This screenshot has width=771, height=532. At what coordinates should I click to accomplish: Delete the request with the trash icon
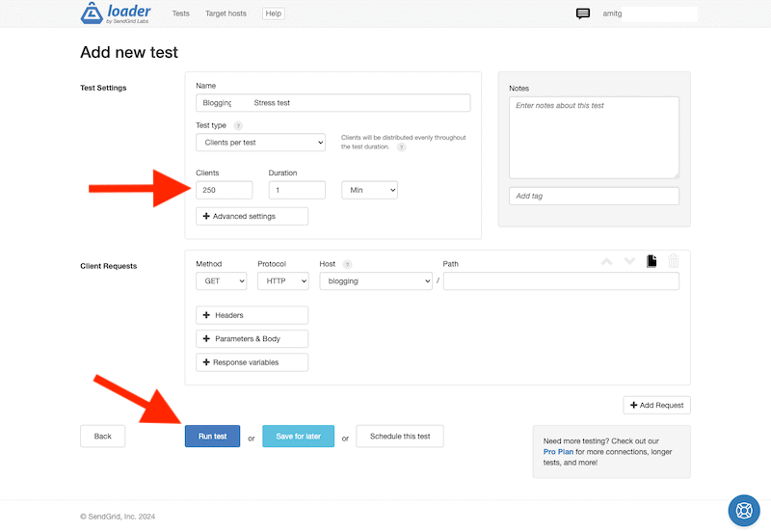click(x=673, y=260)
